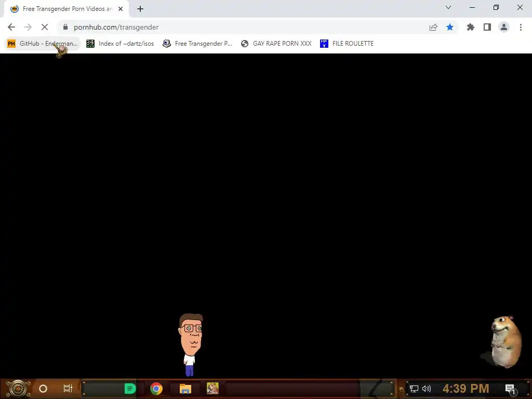The image size is (532, 399).
Task: Open the FILE ROULETTE bookmark
Action: 347,44
